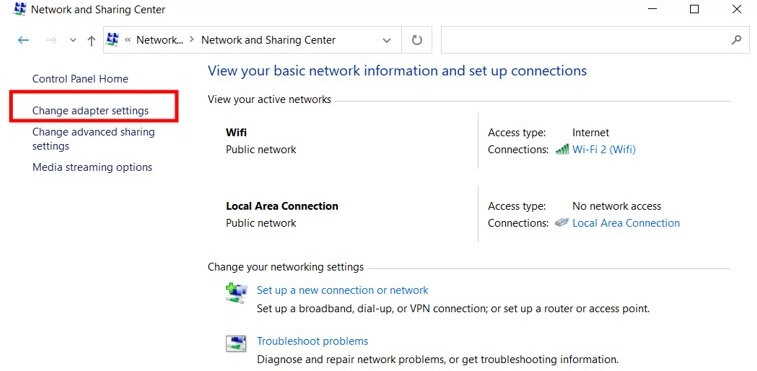Click the bold 'Local Area Connection' network name
Viewport: 757px width, 371px height.
(x=282, y=206)
